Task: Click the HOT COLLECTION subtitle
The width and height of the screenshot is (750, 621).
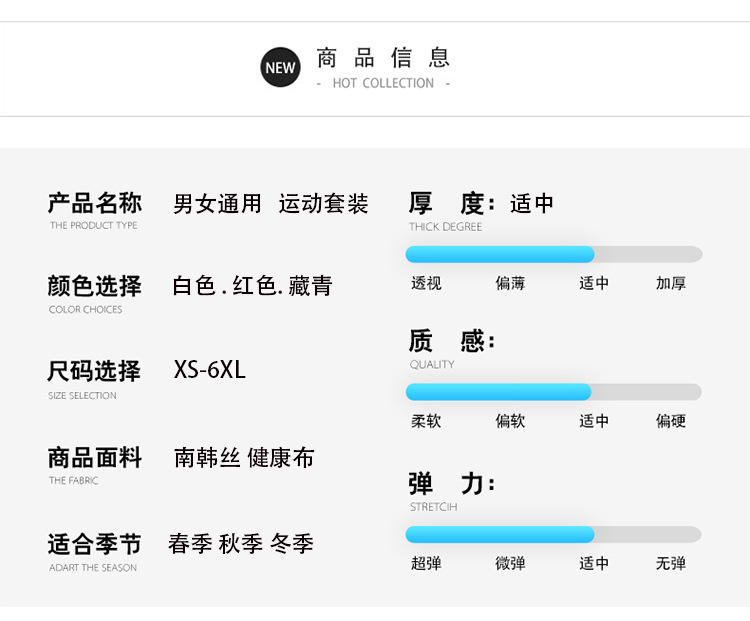Action: [383, 83]
